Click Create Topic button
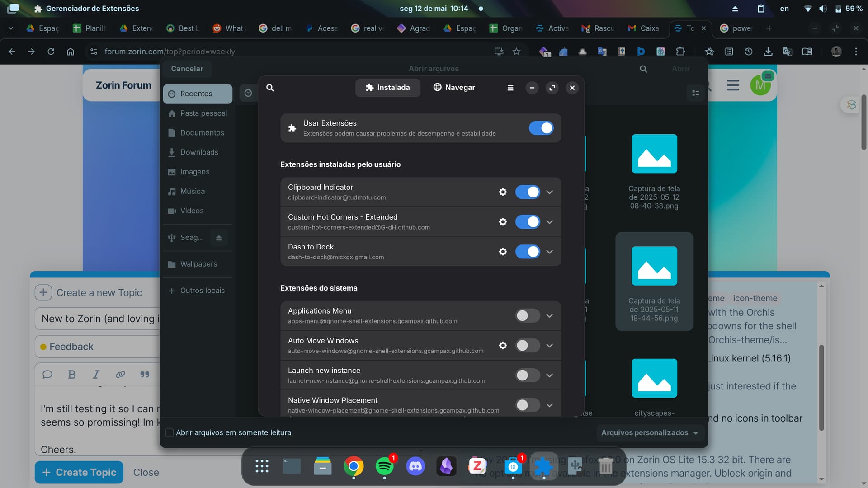Screen dimensions: 868x488 click(79, 472)
